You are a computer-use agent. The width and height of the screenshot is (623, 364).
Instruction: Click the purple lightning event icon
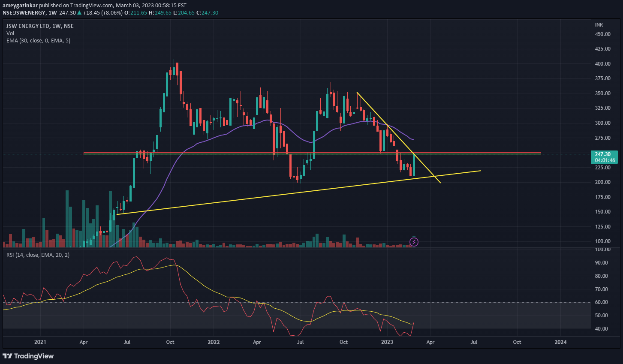[x=414, y=242]
